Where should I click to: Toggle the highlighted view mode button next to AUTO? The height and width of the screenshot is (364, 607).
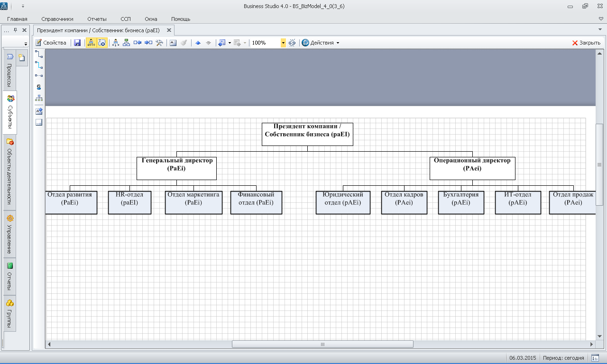click(102, 43)
